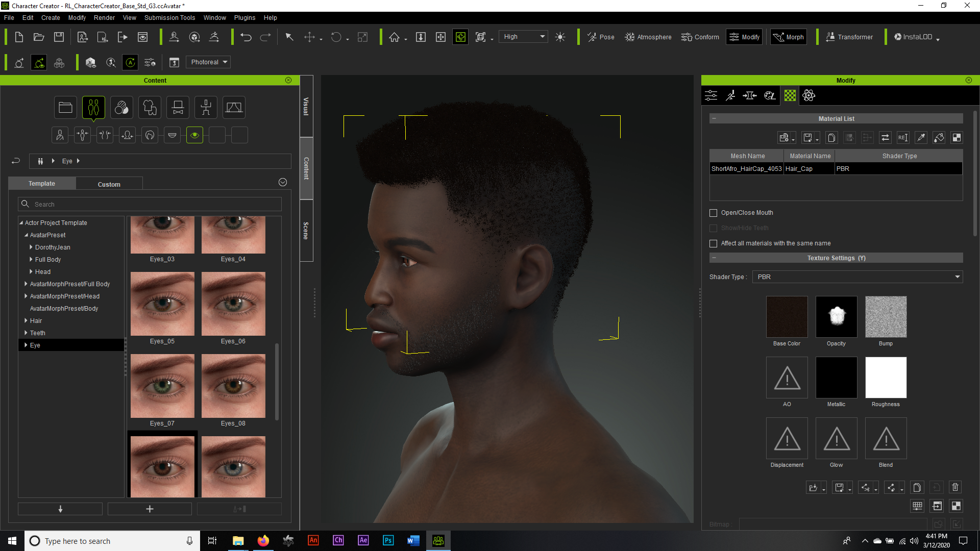Screen dimensions: 980x551
Task: Open the Material tab checker icon
Action: pyautogui.click(x=790, y=95)
